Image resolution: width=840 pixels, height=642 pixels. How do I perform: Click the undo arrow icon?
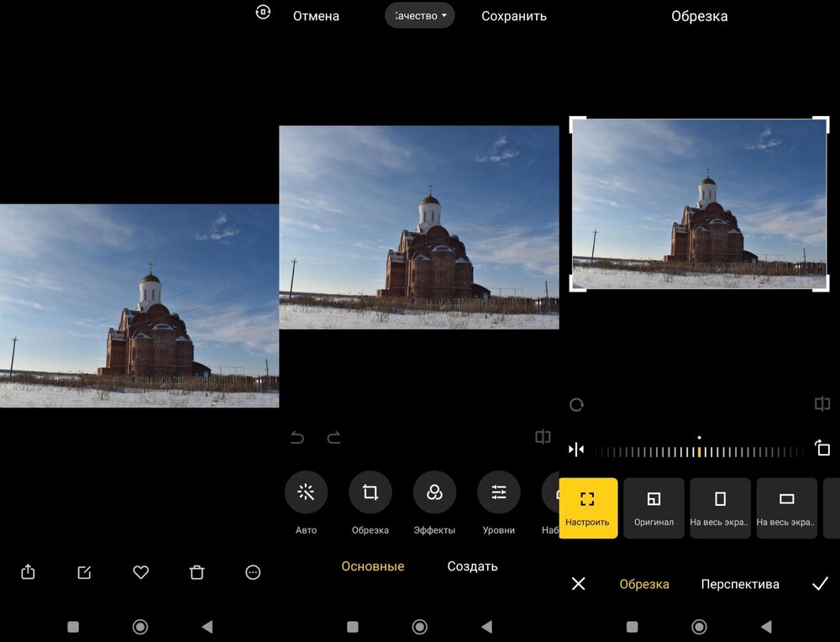(x=297, y=437)
